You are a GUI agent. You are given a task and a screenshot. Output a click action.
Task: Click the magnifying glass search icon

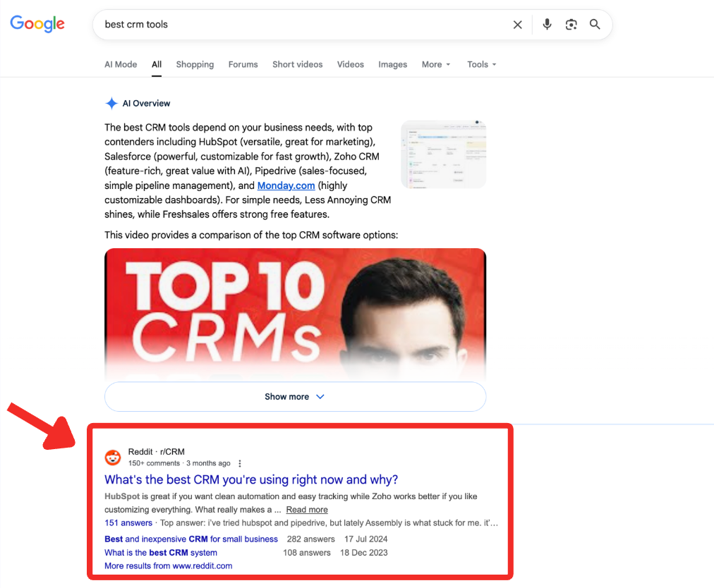(x=595, y=24)
